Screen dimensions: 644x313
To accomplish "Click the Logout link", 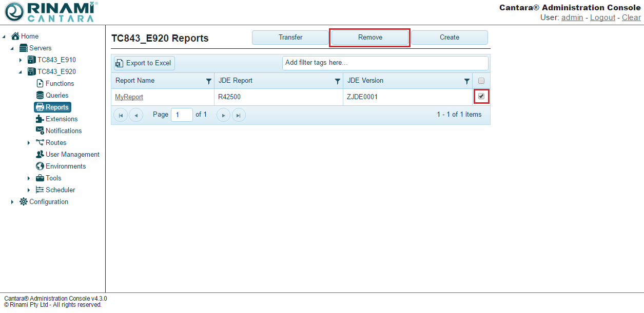I will click(602, 17).
